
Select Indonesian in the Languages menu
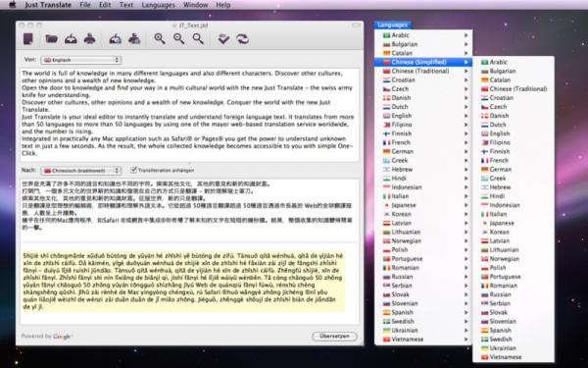pos(423,187)
